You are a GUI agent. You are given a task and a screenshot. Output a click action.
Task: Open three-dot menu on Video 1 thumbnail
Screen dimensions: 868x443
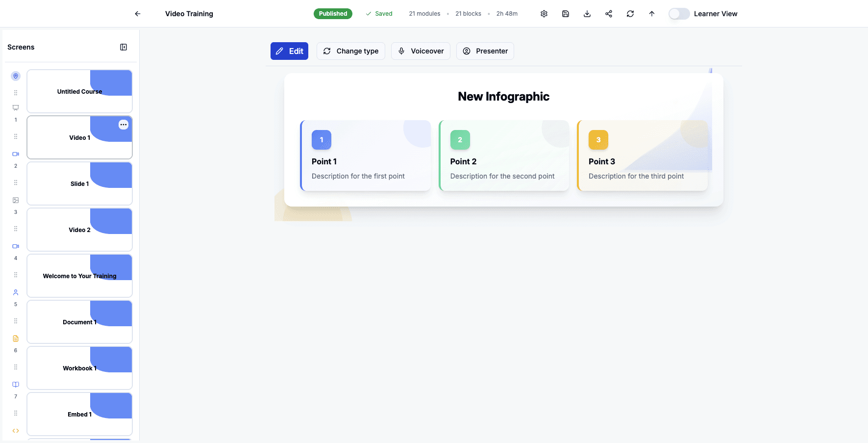124,125
